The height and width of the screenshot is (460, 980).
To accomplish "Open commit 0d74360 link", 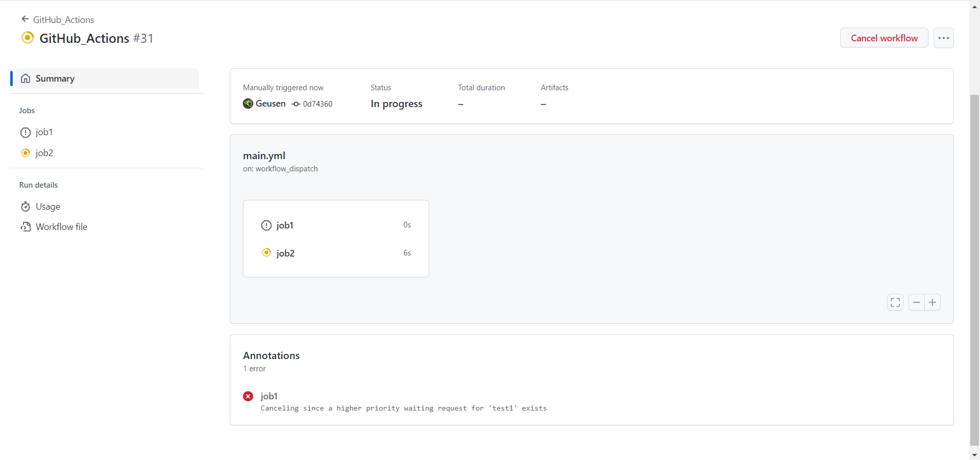I will [317, 104].
